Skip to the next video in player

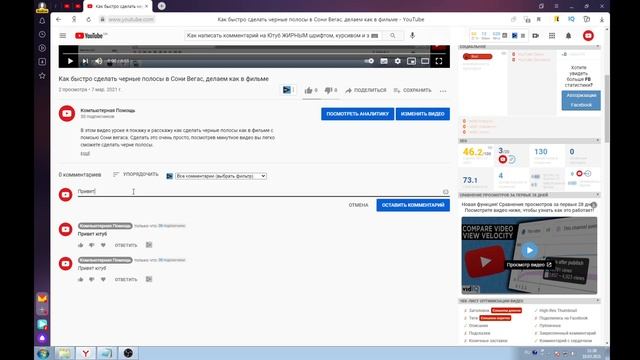(85, 61)
